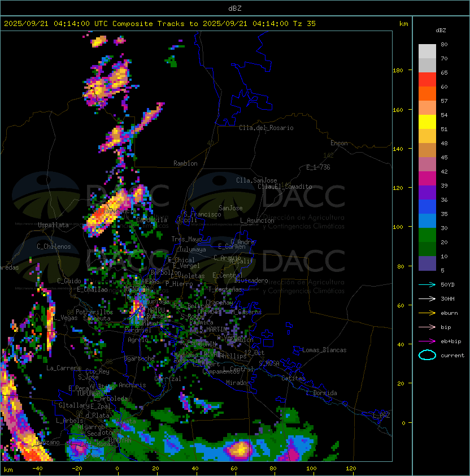Click the -40 km mark on bottom axis
Image resolution: width=470 pixels, height=476 pixels.
tap(37, 469)
